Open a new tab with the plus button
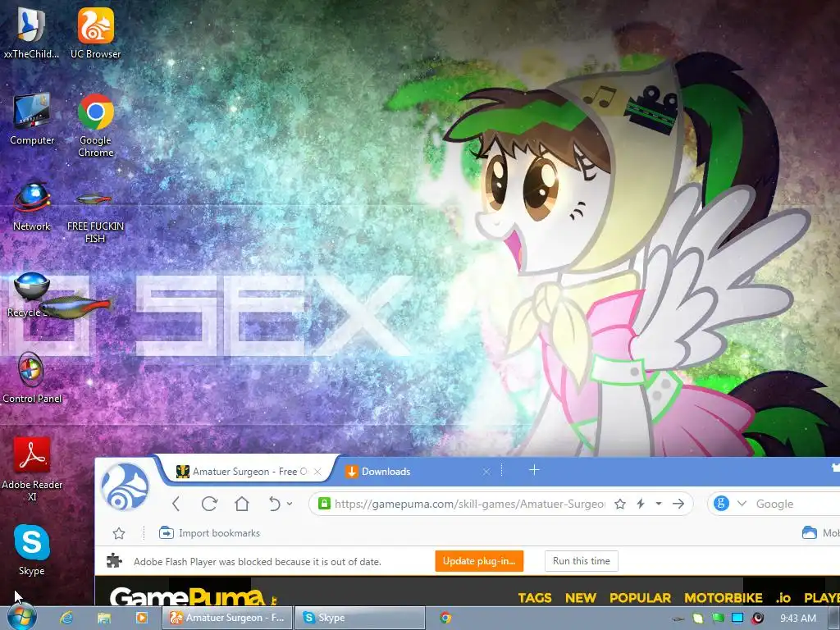This screenshot has height=630, width=840. coord(534,470)
